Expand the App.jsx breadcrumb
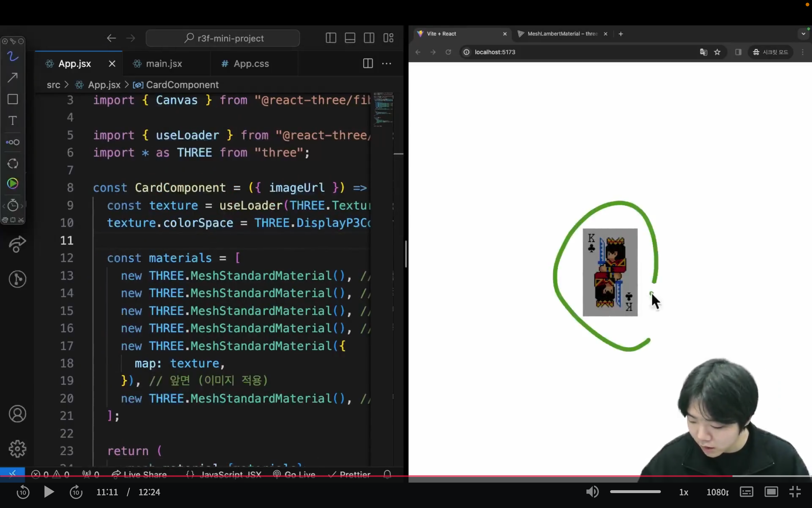This screenshot has width=812, height=508. [98, 85]
